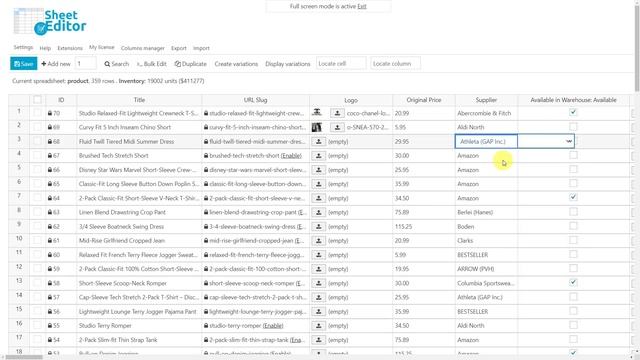Viewport: 640px width, 360px height.
Task: Click lock icon beside ID 70
Action: coord(50,113)
